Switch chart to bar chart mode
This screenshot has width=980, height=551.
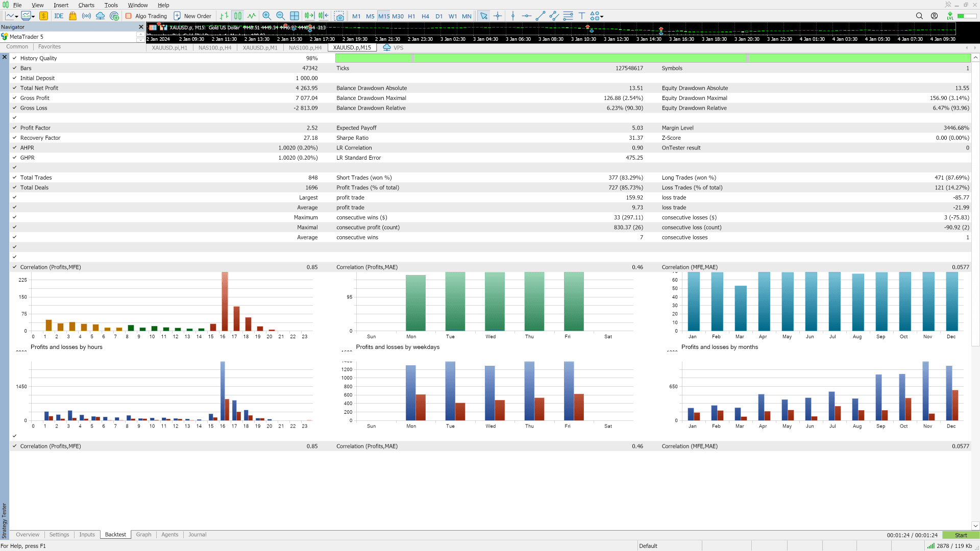(x=224, y=16)
